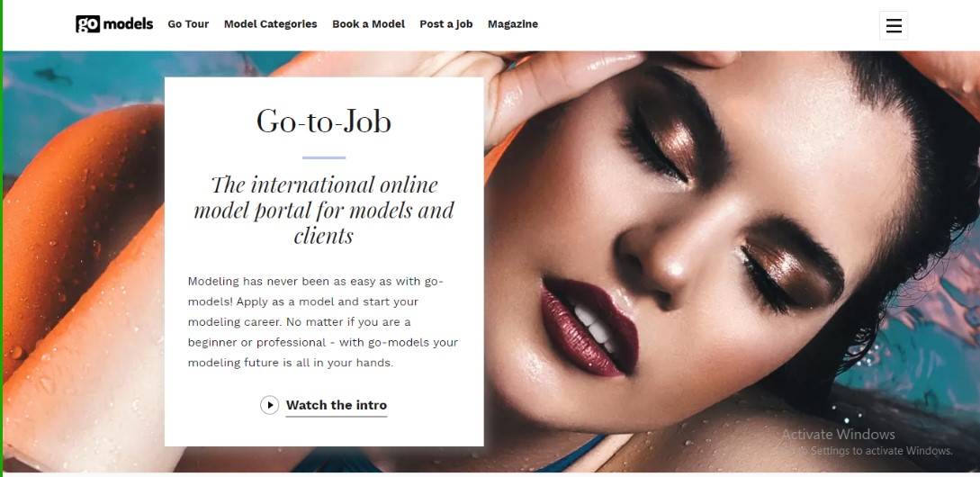Click the green vertical bar at the window edge
Image resolution: width=980 pixels, height=477 pixels.
(x=1, y=238)
